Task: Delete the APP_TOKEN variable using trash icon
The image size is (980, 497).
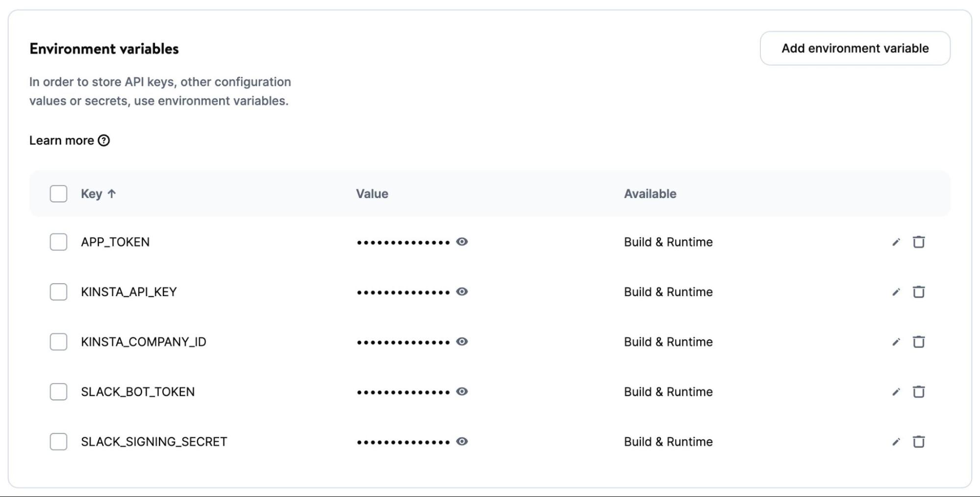Action: [918, 242]
